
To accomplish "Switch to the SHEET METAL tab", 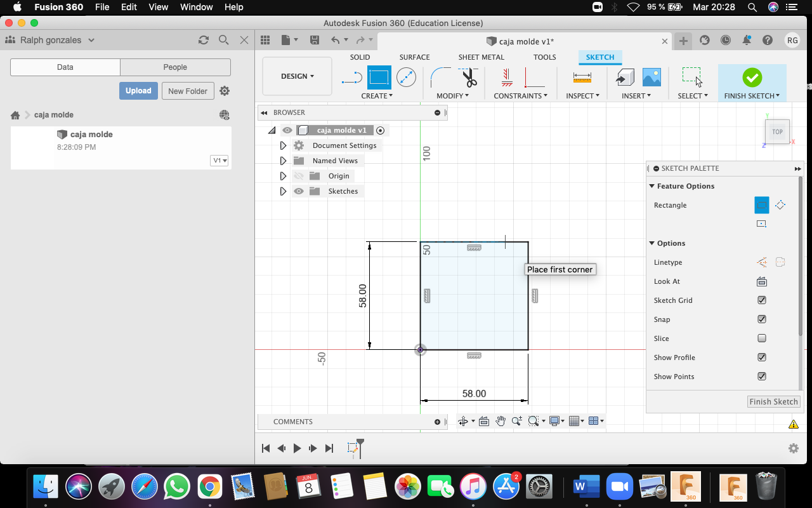I will [x=481, y=57].
